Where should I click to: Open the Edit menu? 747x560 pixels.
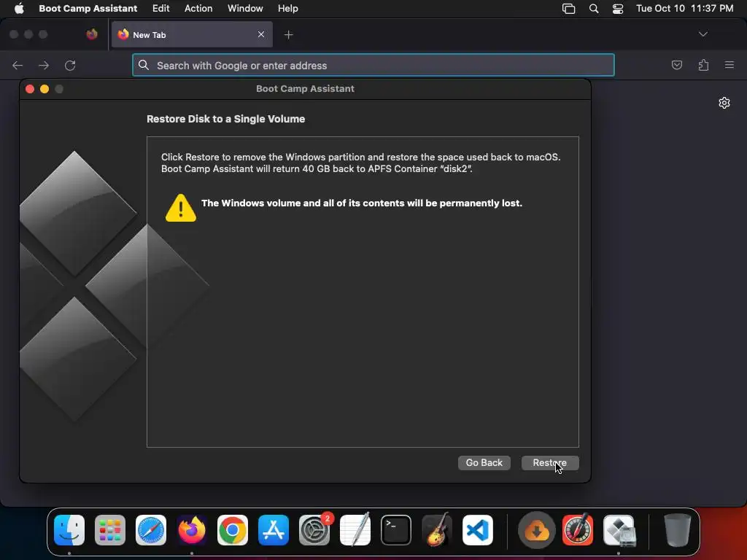pos(161,9)
